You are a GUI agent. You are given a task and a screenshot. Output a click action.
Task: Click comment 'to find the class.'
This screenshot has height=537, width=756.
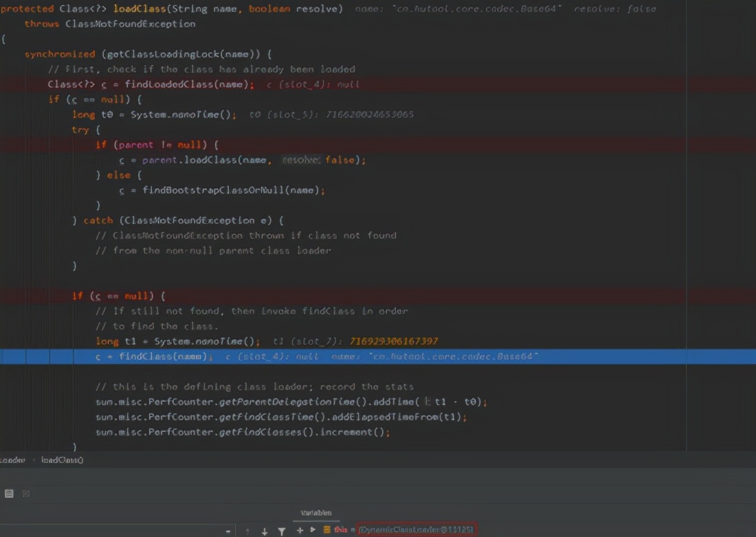point(157,326)
